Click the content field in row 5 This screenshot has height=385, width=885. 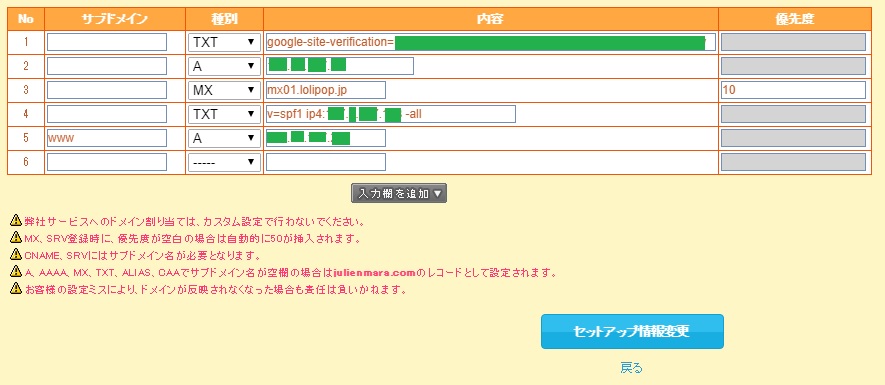[326, 138]
